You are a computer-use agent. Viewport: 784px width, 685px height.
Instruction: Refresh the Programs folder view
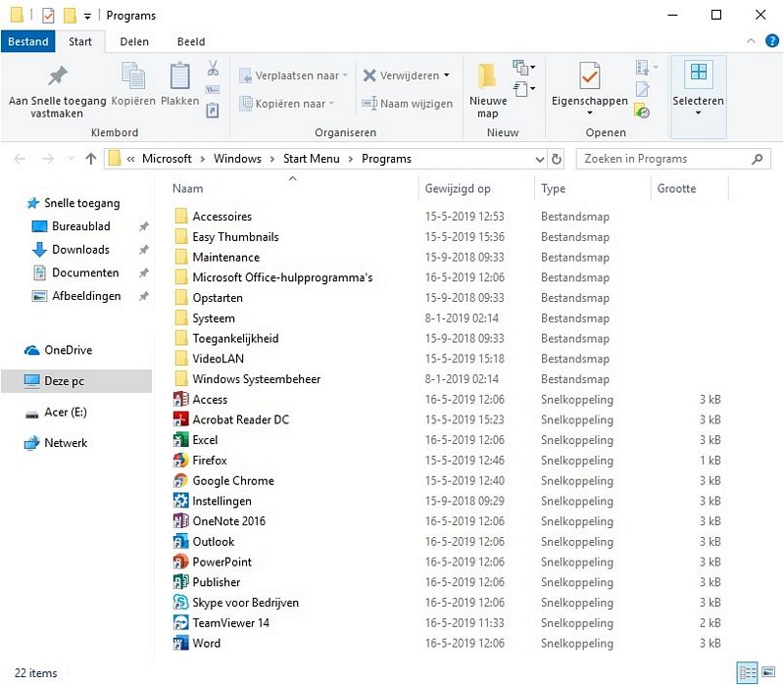click(x=557, y=159)
